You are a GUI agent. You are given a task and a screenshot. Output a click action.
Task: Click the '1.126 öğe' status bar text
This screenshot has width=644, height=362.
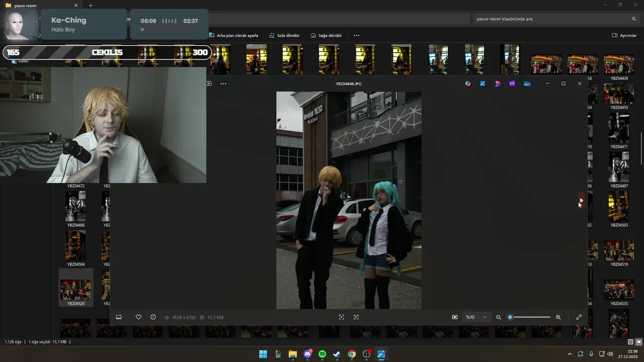tap(13, 342)
